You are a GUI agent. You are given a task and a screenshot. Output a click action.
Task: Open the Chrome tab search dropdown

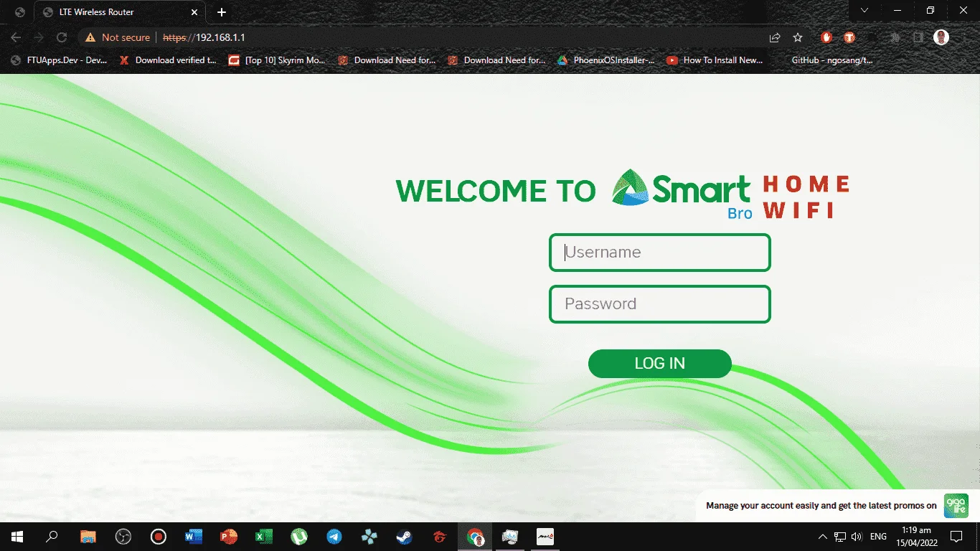click(864, 11)
